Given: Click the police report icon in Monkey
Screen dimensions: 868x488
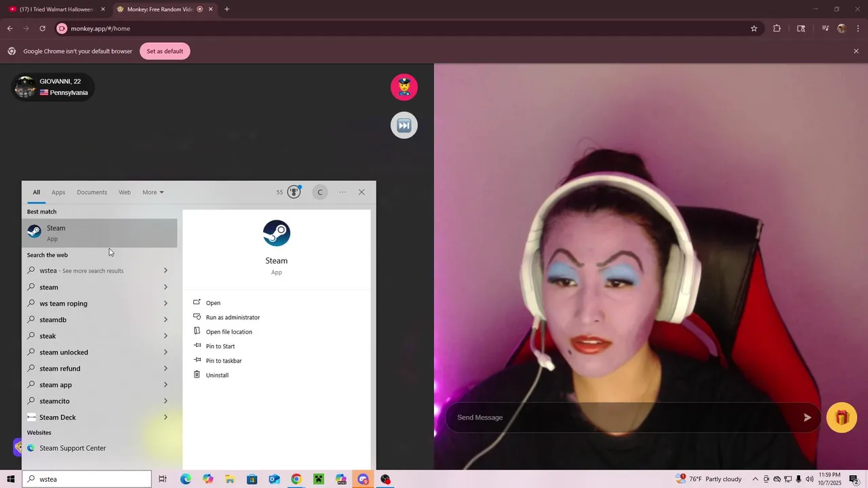Looking at the screenshot, I should [404, 87].
